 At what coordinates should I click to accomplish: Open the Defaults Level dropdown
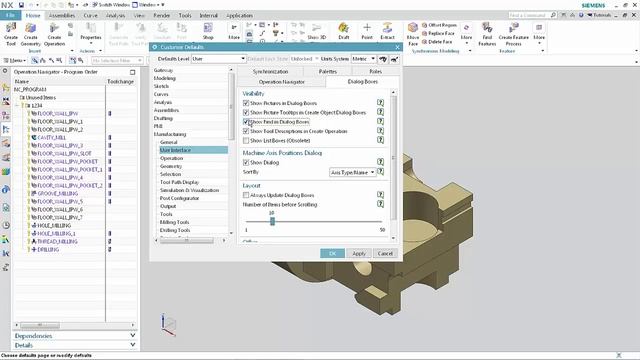(x=219, y=59)
